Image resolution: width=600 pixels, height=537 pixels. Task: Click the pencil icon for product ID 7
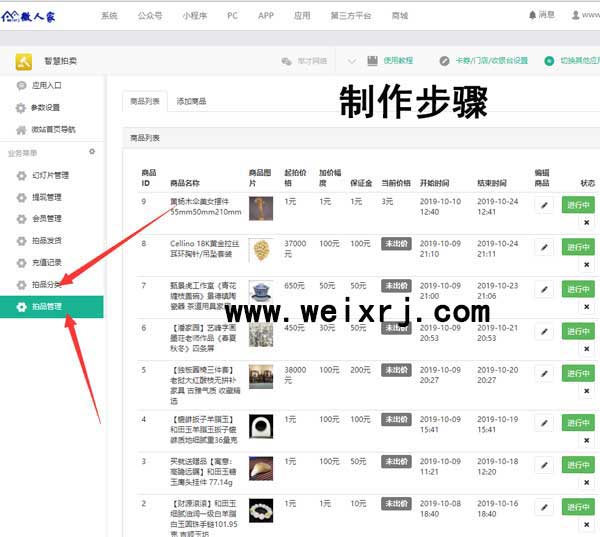pos(544,290)
